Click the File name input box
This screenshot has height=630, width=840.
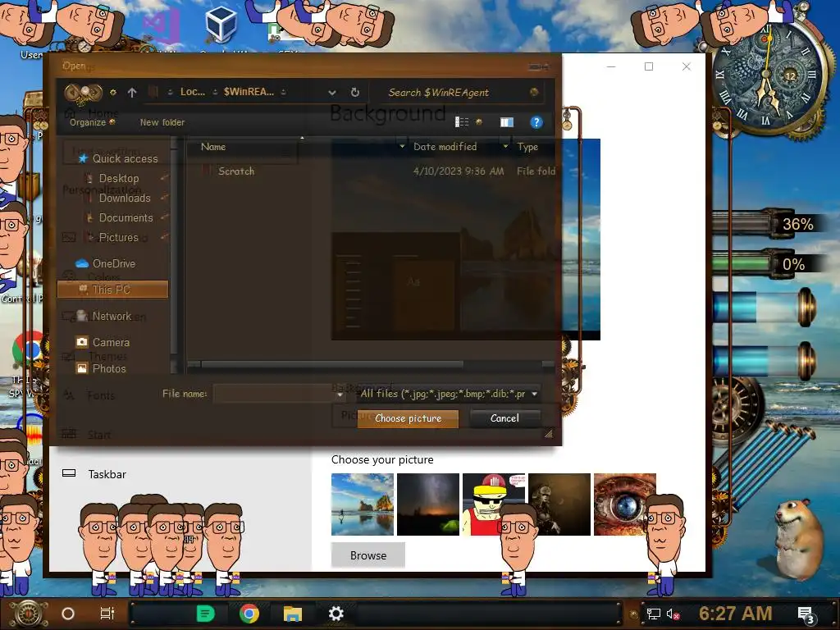tap(274, 394)
